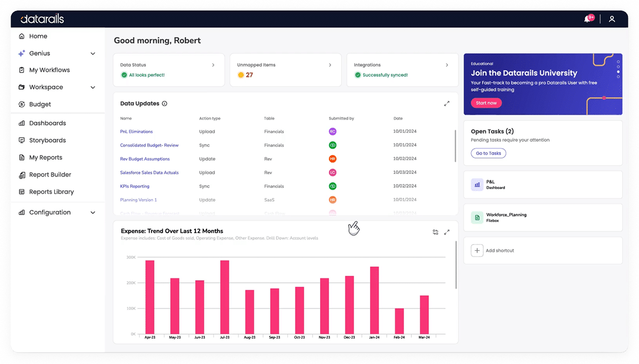Expand the Workspace sidebar section
Image resolution: width=639 pixels, height=364 pixels.
pyautogui.click(x=92, y=87)
